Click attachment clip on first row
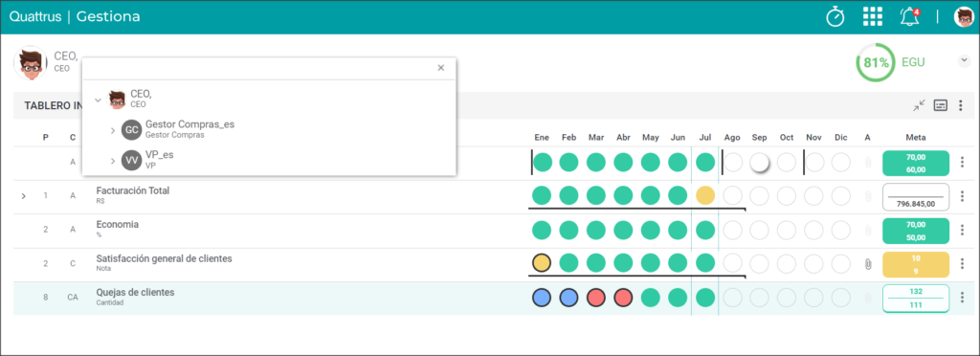This screenshot has height=356, width=980. click(x=867, y=163)
